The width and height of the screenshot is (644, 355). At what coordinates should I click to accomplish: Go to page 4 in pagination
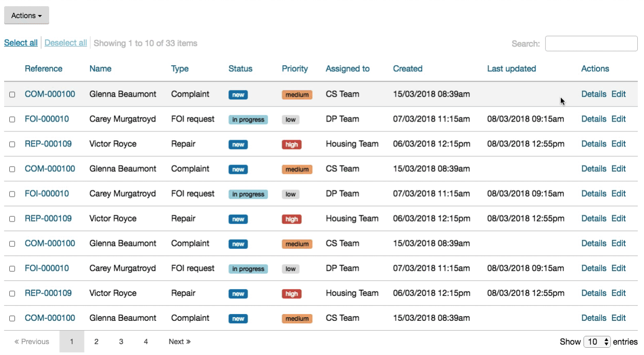coord(146,342)
